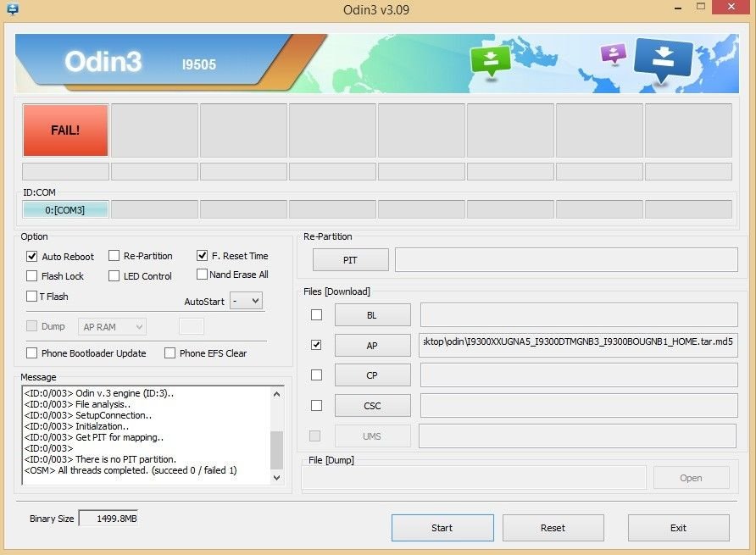Click the 'File analysis..' log line
Viewport: 756px width, 555px height.
77,404
